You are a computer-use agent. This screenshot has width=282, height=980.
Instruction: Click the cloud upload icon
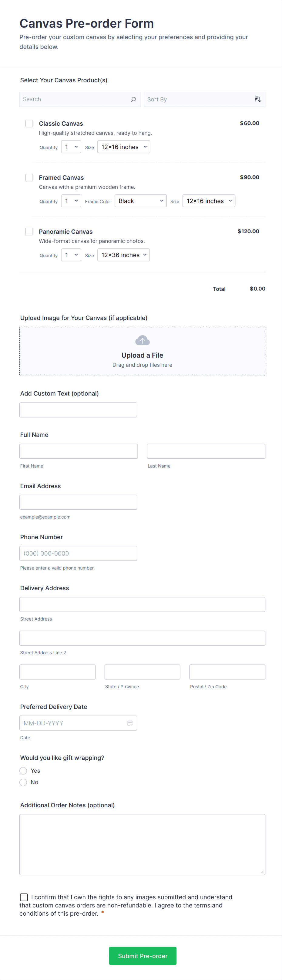tap(142, 341)
